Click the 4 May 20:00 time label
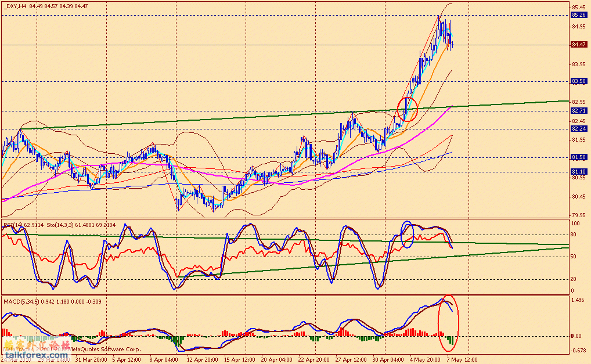 tap(426, 359)
